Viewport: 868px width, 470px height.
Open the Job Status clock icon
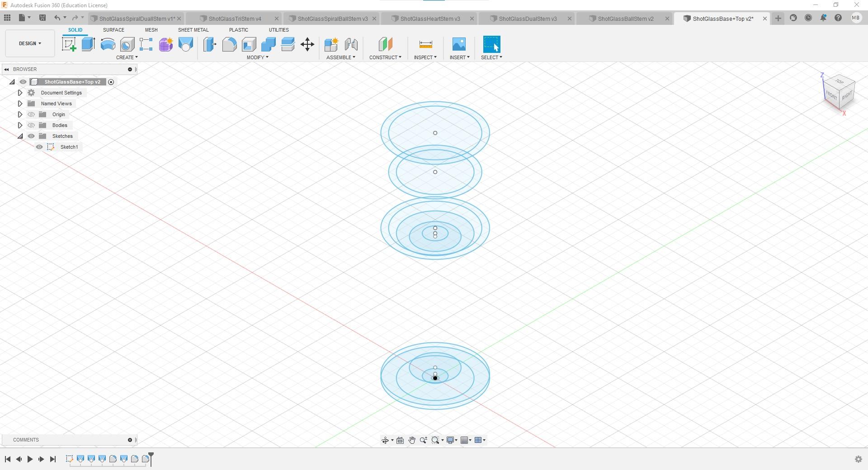click(x=808, y=18)
